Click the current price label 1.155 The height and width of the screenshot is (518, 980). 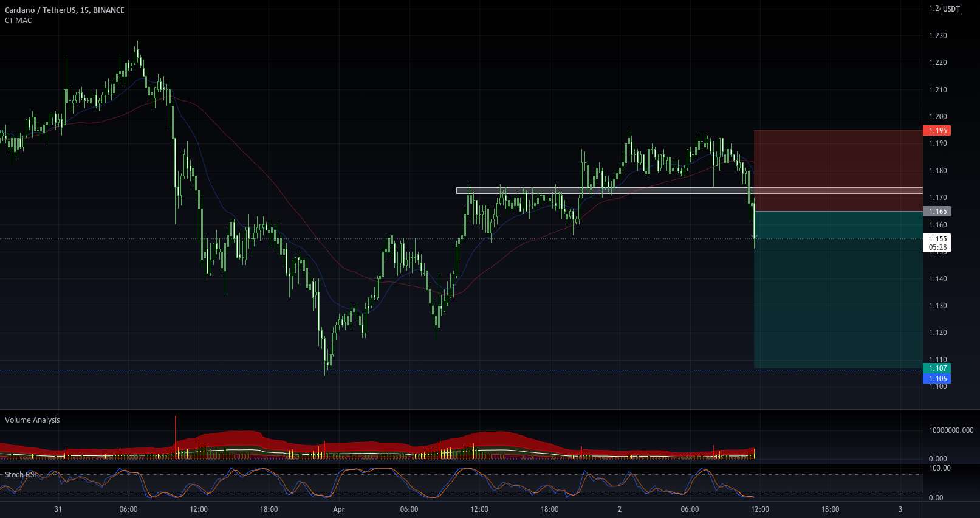937,239
